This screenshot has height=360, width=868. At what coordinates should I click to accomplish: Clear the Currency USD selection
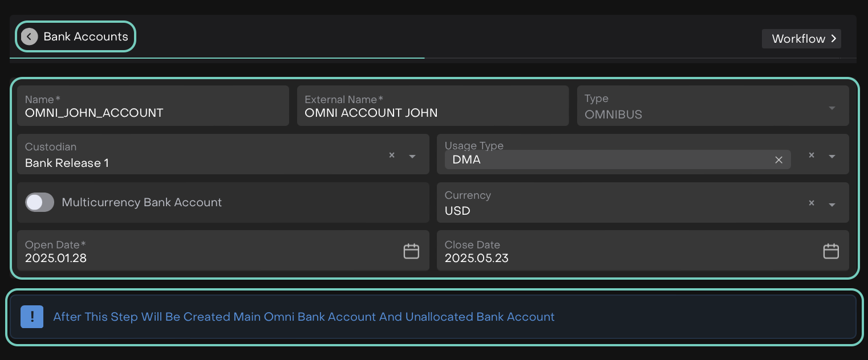point(812,203)
